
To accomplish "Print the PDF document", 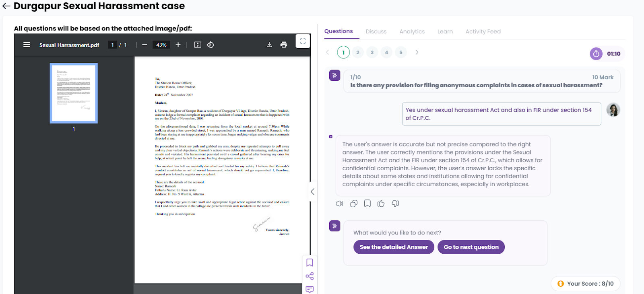I will point(284,45).
